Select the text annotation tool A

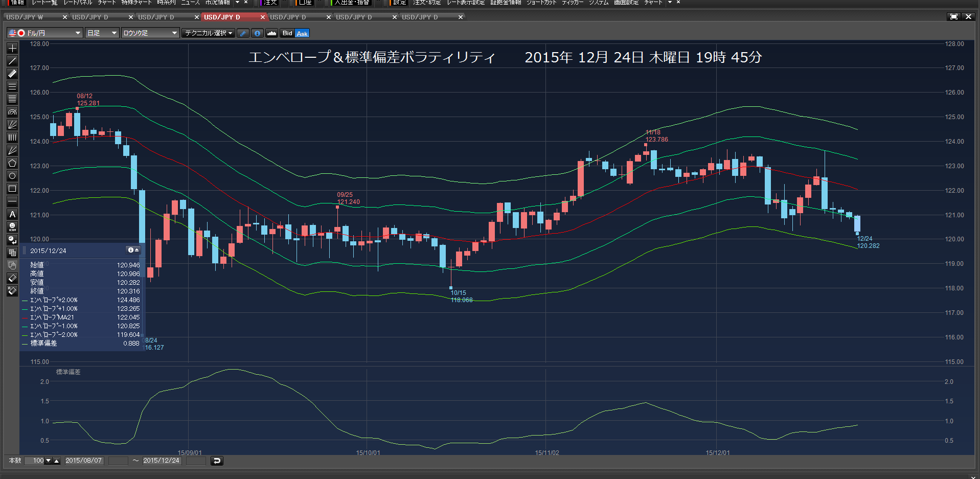coord(12,214)
